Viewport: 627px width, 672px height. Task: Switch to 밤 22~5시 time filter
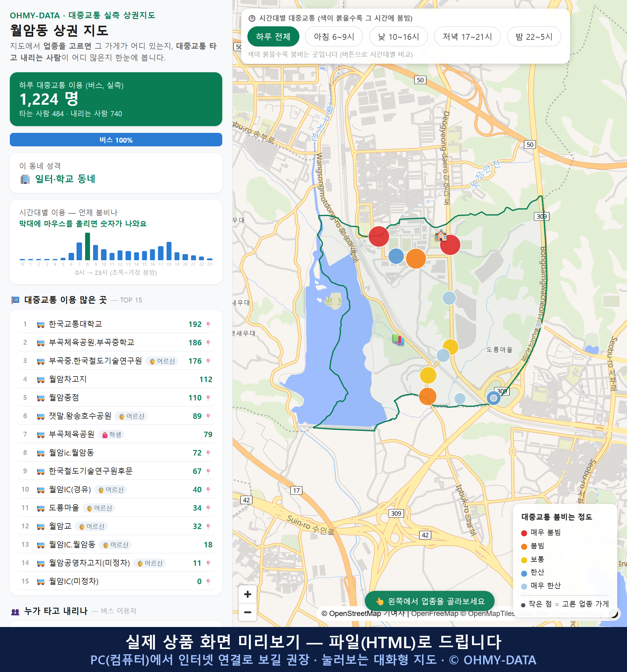point(534,36)
